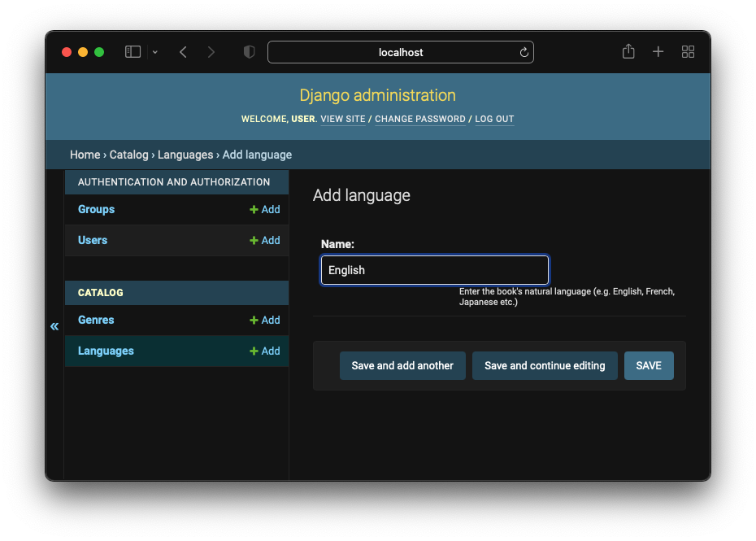The width and height of the screenshot is (756, 541).
Task: Follow the VIEW SITE link
Action: click(343, 119)
